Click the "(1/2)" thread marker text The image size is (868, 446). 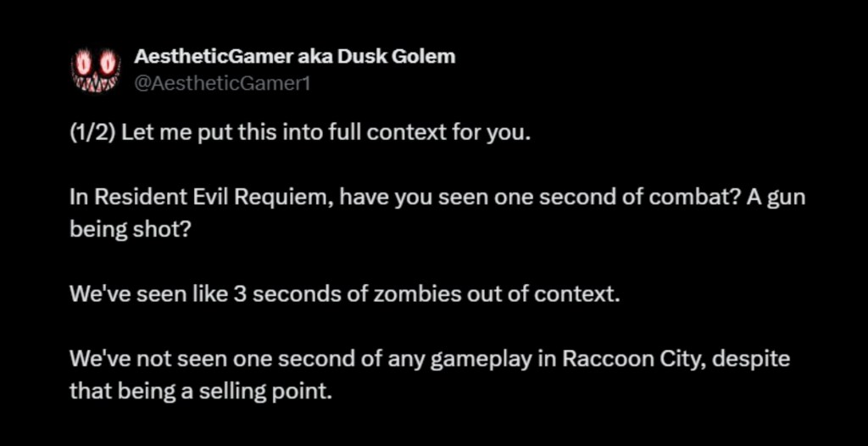[92, 137]
